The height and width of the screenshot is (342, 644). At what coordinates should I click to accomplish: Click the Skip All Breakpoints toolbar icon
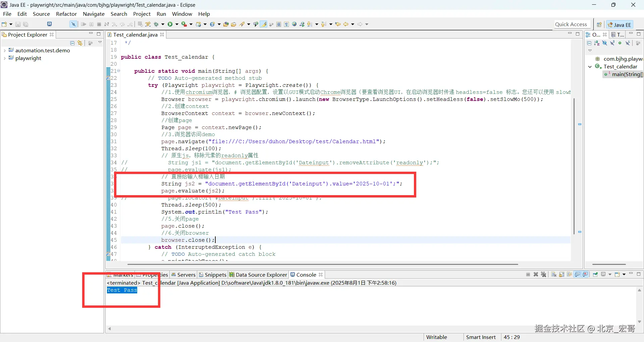pyautogui.click(x=73, y=24)
